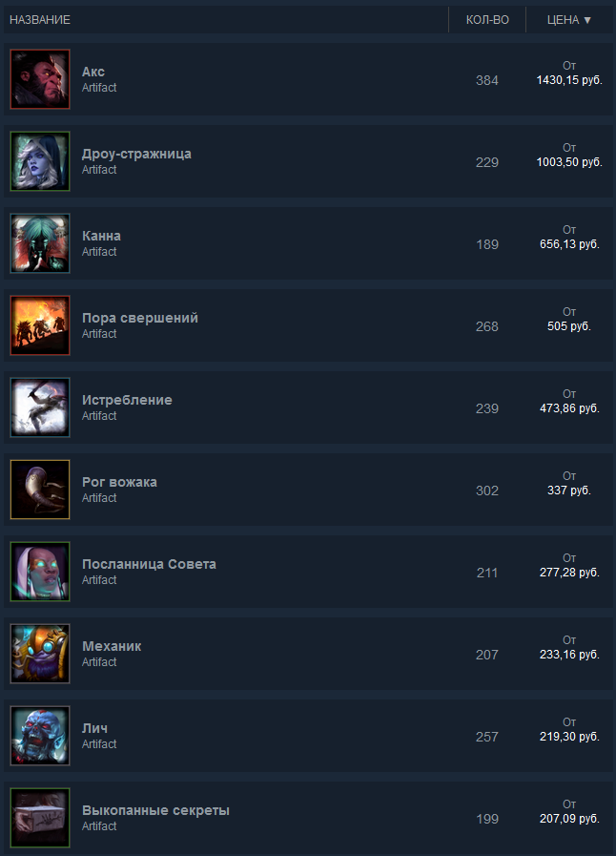Open the Выкопанные секреты listing title
The image size is (616, 856).
(x=155, y=810)
